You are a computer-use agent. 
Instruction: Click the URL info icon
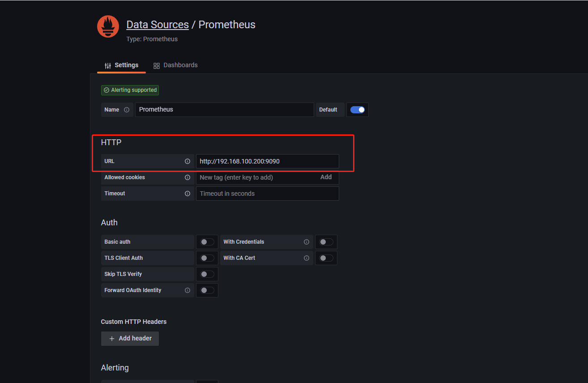tap(187, 161)
